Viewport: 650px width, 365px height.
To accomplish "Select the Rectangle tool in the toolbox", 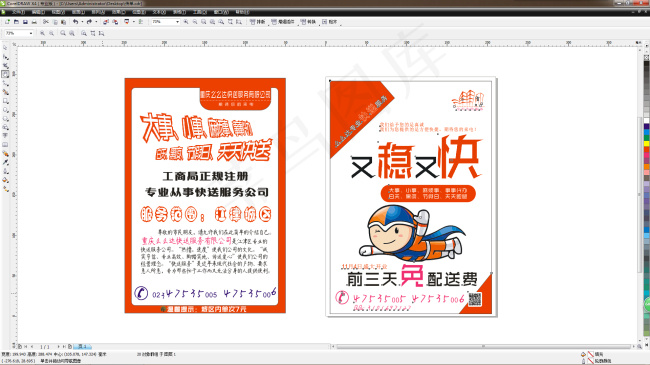I will 5,101.
